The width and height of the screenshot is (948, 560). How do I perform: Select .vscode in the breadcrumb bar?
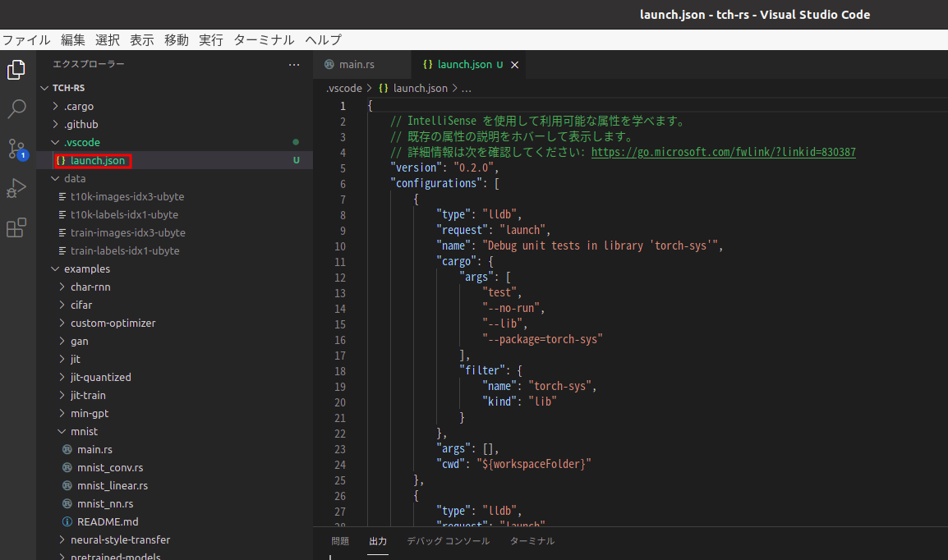click(344, 88)
